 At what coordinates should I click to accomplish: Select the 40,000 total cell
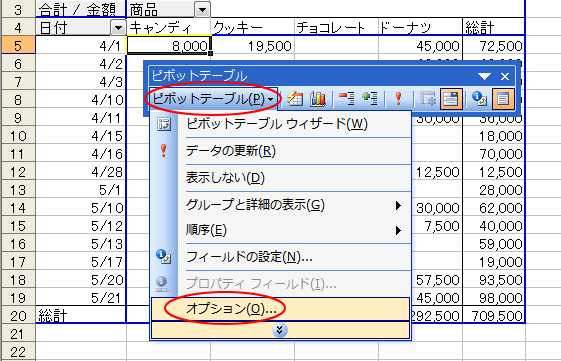[x=494, y=226]
